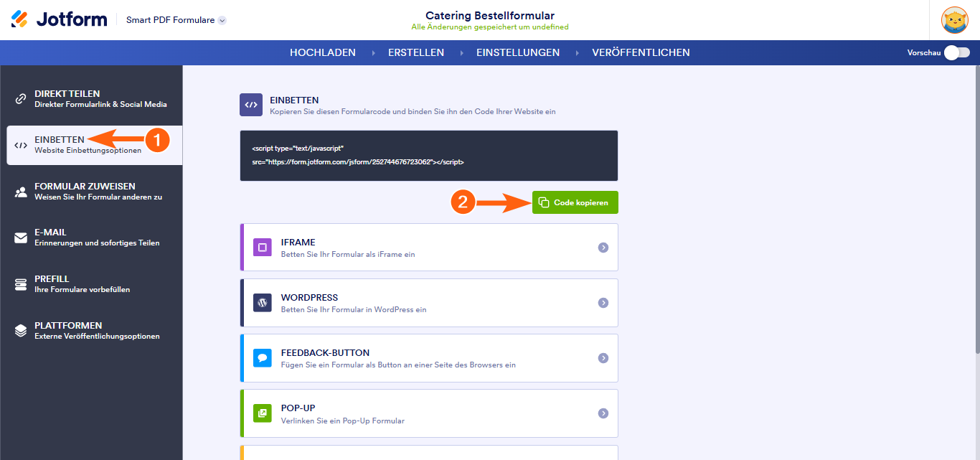The height and width of the screenshot is (460, 980).
Task: Click the iFrame embed icon
Action: [x=263, y=248]
